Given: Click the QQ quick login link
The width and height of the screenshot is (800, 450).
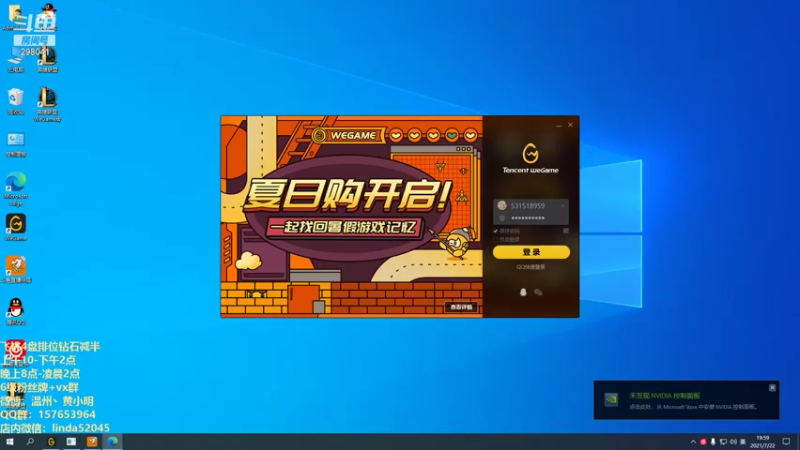Looking at the screenshot, I should click(531, 267).
